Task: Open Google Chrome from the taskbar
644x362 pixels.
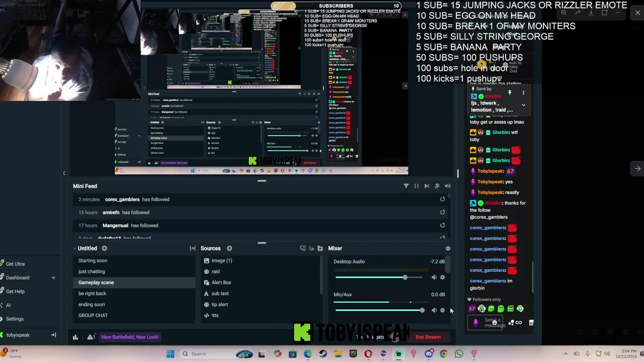Action: [443, 354]
